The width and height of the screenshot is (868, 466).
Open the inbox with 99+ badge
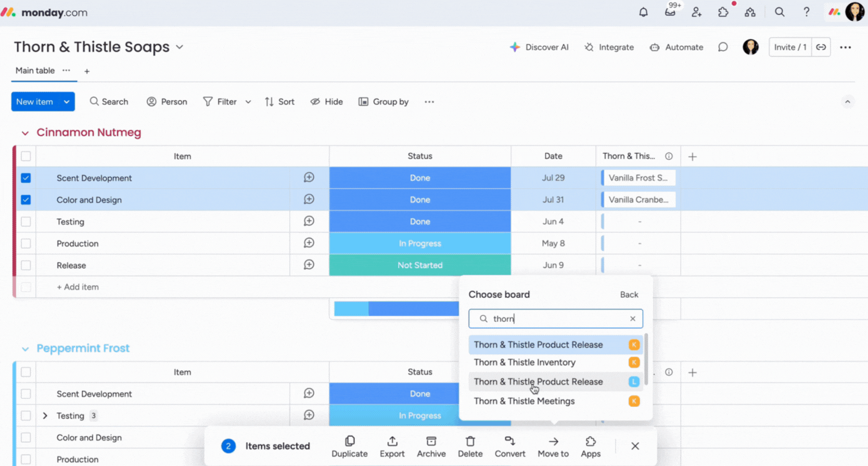(670, 11)
